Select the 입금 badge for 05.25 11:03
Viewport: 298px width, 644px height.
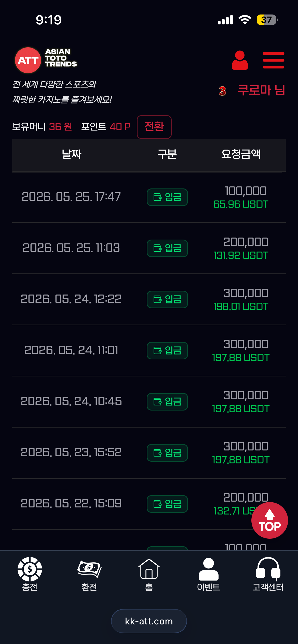coord(167,248)
